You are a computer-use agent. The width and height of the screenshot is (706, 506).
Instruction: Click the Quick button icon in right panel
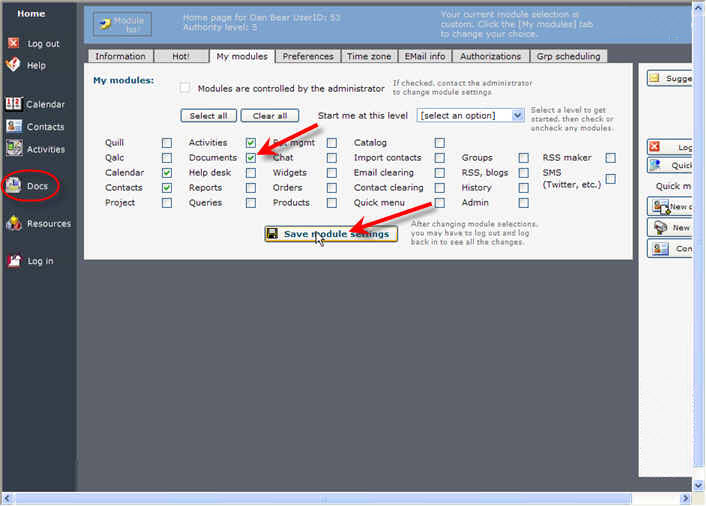[x=656, y=165]
